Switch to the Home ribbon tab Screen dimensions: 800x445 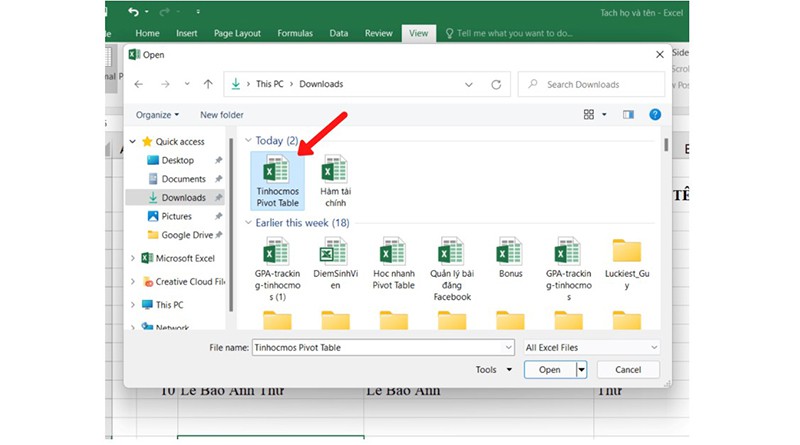[147, 33]
